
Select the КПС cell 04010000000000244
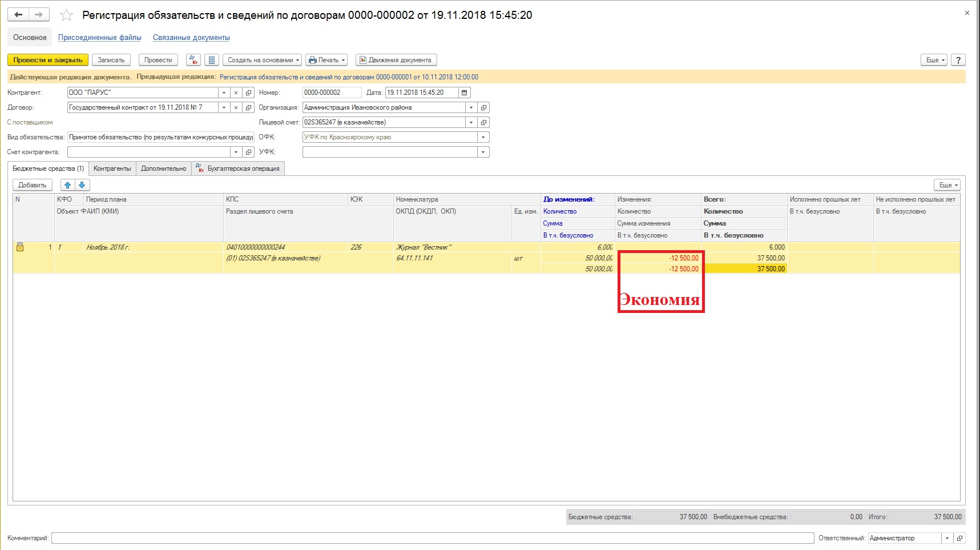[286, 247]
